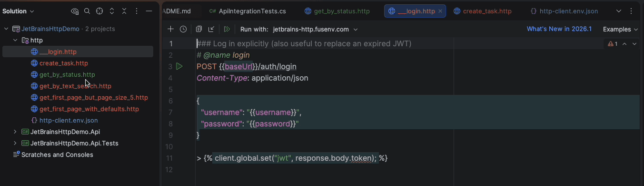This screenshot has width=644, height=186.
Task: Click the Content-Type header name
Action: tap(222, 78)
